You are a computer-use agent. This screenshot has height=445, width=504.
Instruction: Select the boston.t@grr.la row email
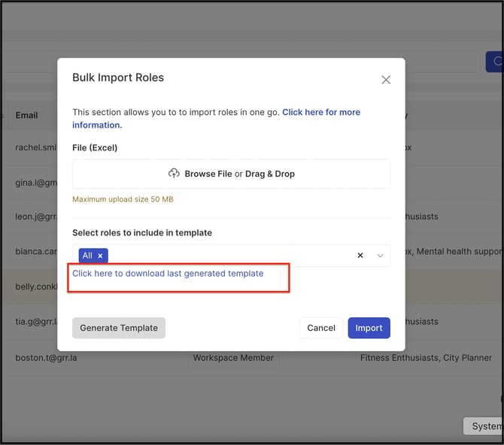[x=47, y=358]
